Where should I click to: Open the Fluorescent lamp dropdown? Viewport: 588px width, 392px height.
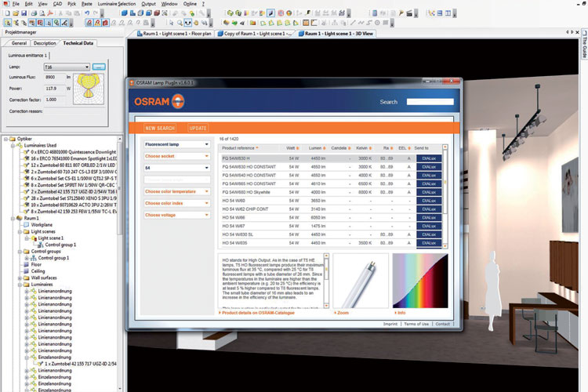pyautogui.click(x=176, y=144)
